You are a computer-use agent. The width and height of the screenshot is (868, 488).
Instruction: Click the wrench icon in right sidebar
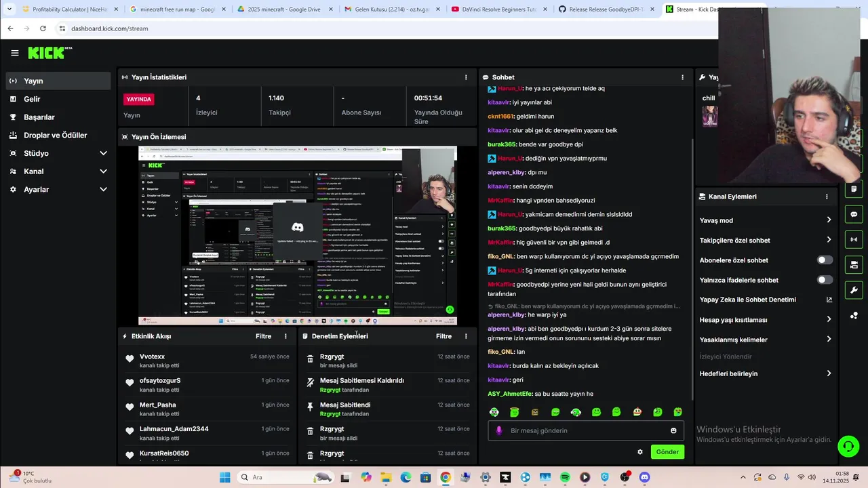(x=854, y=290)
